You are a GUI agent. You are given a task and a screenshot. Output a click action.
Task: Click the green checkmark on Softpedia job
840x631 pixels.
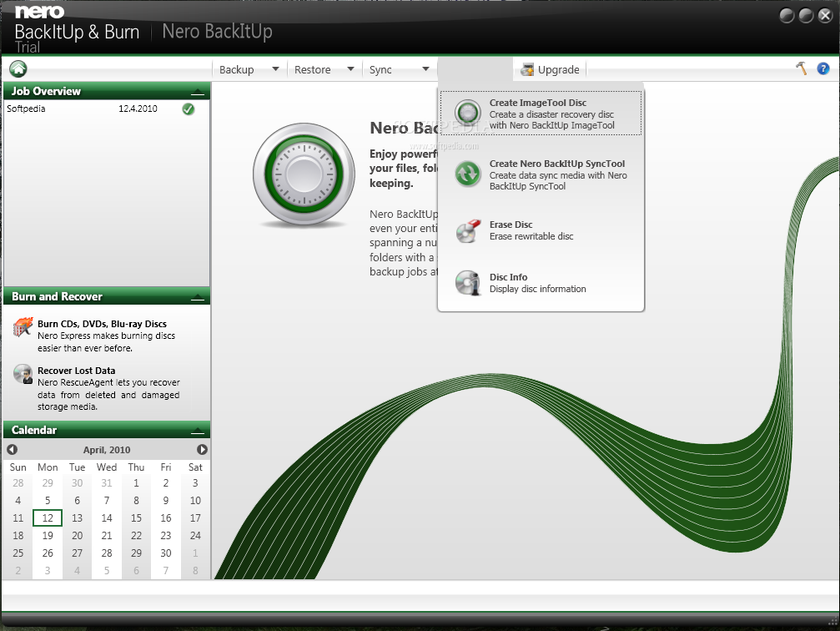(188, 109)
